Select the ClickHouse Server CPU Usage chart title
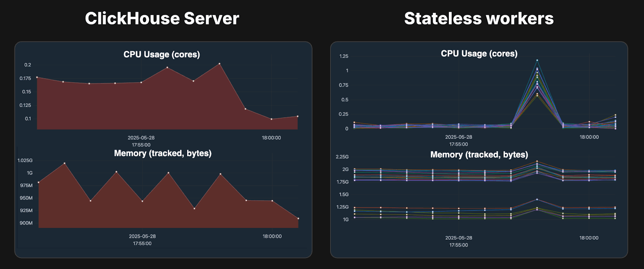The height and width of the screenshot is (269, 644). point(161,54)
